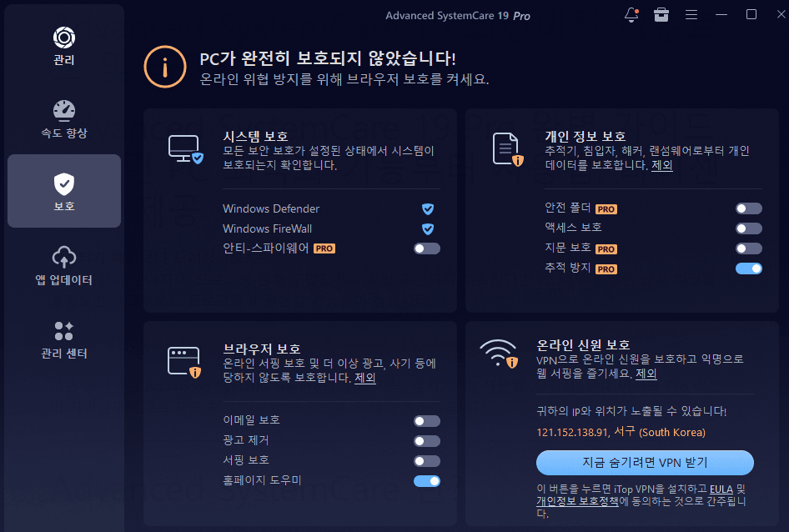Click PRO badge next to 안티-스파이웨어
The width and height of the screenshot is (789, 532).
click(324, 248)
